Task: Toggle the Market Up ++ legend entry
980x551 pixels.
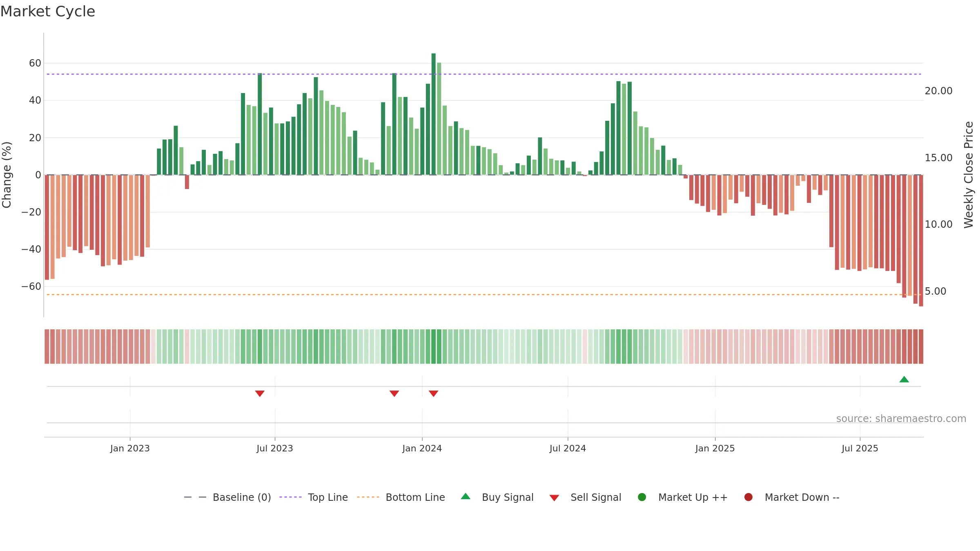Action: 682,497
